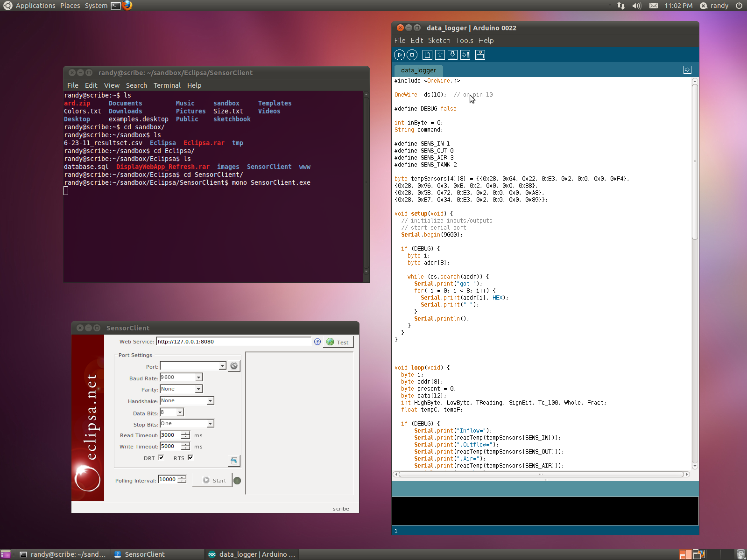Toggle the RTS checkbox
This screenshot has height=560, width=747.
190,458
